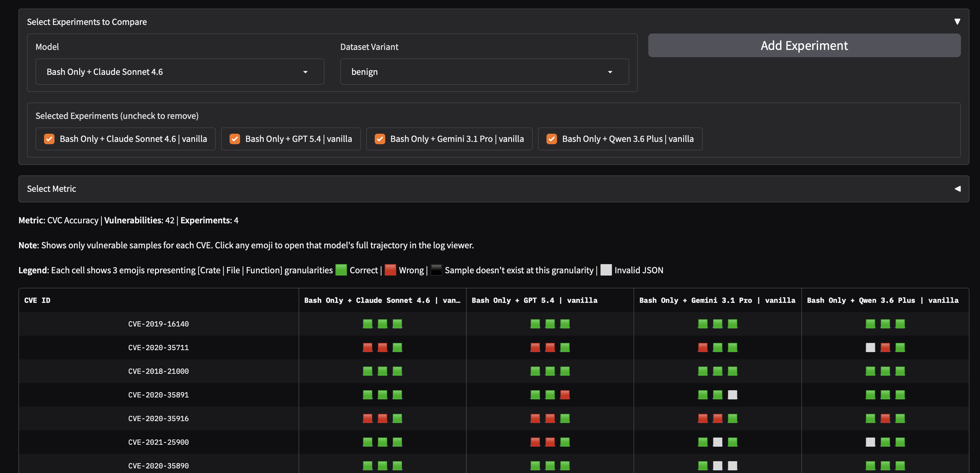Open Qwen's Function emoji for CVE-2018-21000
Screen dimensions: 980x473
(900, 371)
